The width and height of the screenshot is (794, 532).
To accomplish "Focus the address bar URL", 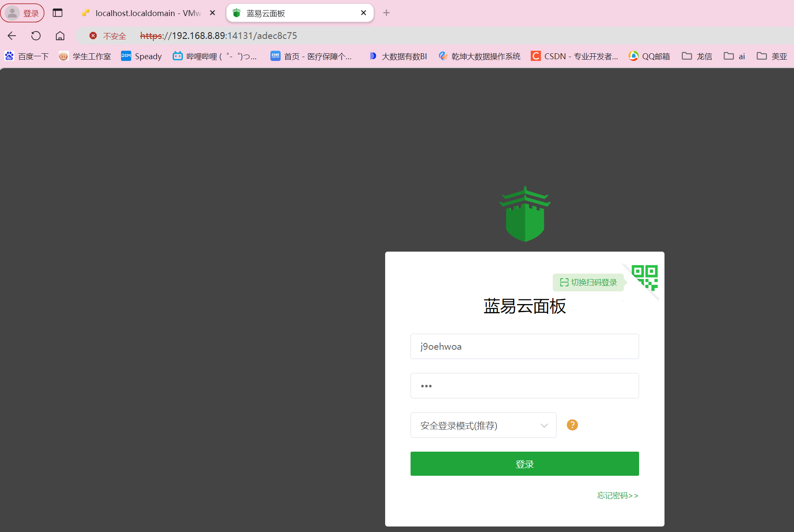I will click(218, 36).
